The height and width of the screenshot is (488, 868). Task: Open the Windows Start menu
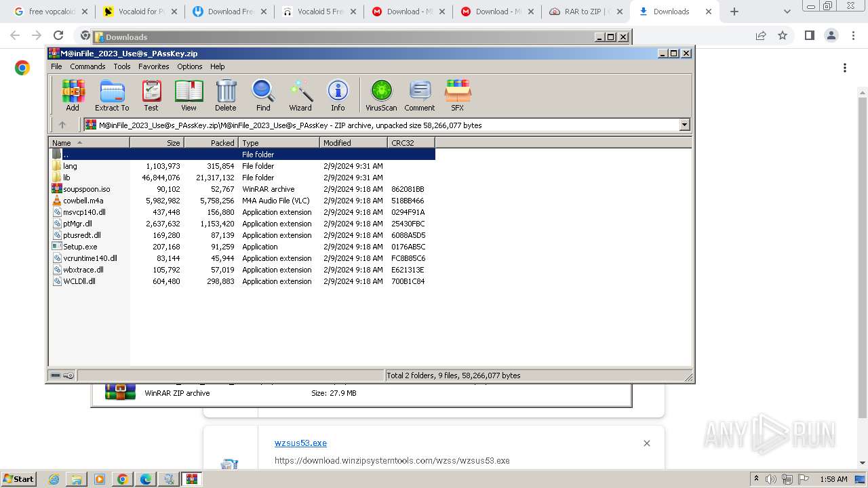tap(18, 479)
